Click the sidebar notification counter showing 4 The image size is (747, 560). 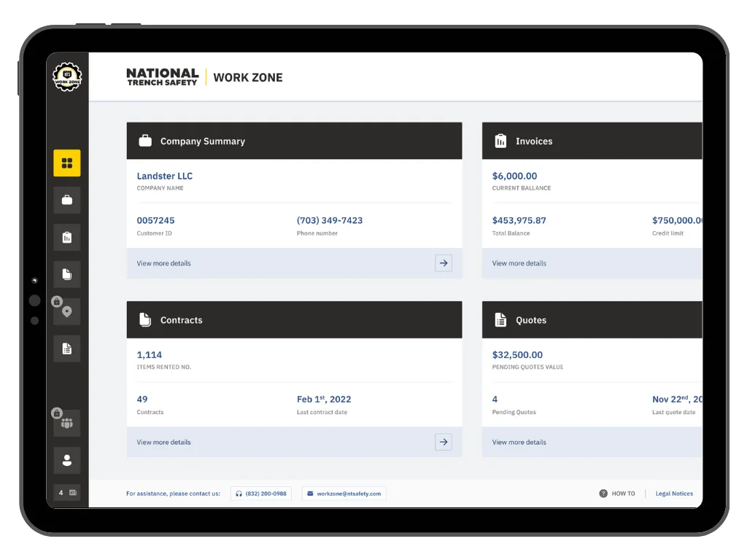coord(67,492)
